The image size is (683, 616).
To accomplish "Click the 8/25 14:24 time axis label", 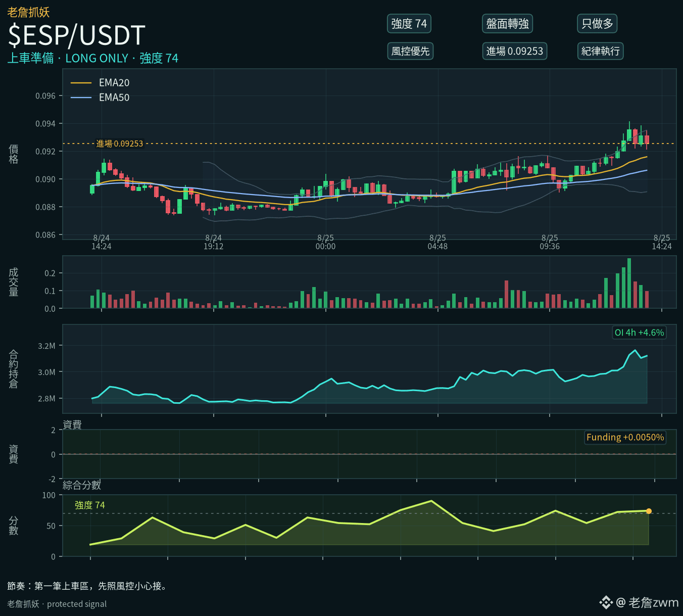I will [x=662, y=242].
